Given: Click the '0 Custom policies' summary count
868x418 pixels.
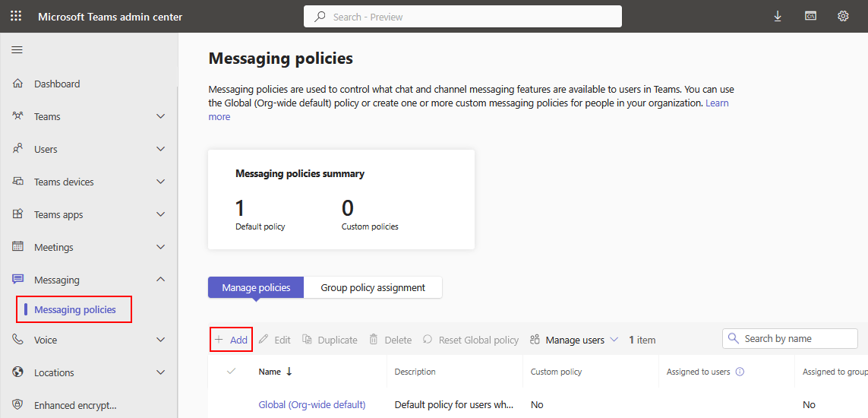Looking at the screenshot, I should pos(370,215).
